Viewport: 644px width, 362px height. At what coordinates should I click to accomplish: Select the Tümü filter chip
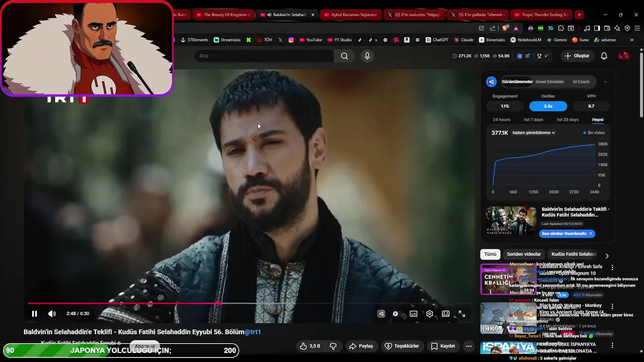click(x=490, y=254)
